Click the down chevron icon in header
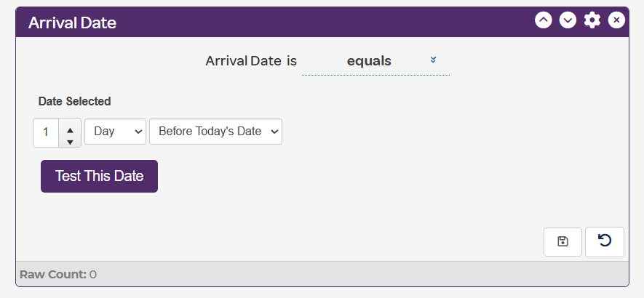The height and width of the screenshot is (298, 644). [x=568, y=20]
